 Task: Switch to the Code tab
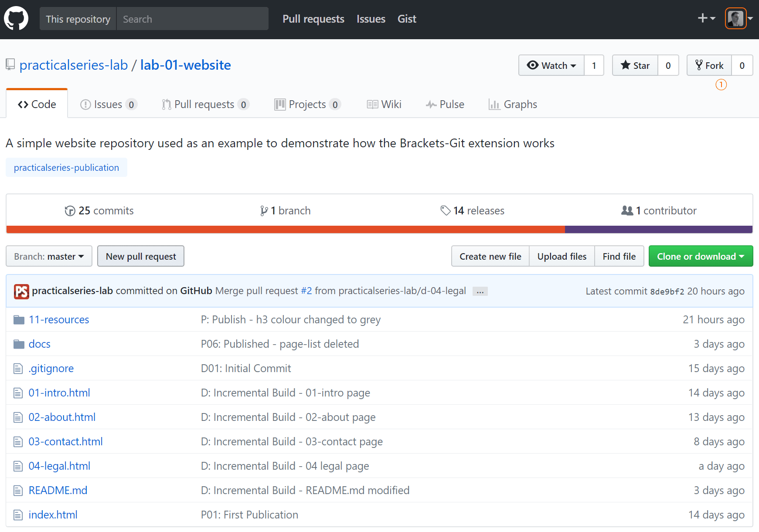(37, 104)
